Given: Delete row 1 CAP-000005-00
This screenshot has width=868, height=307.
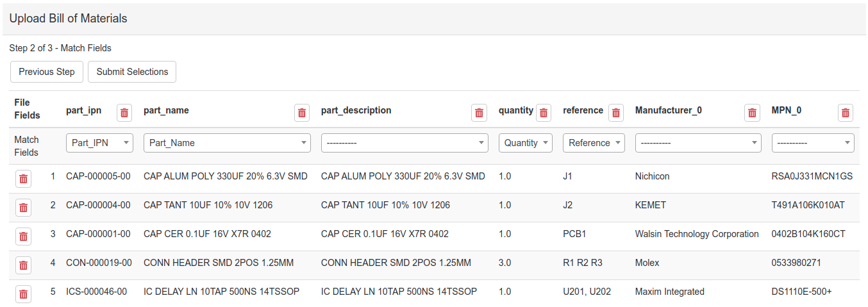Looking at the screenshot, I should click(x=24, y=179).
